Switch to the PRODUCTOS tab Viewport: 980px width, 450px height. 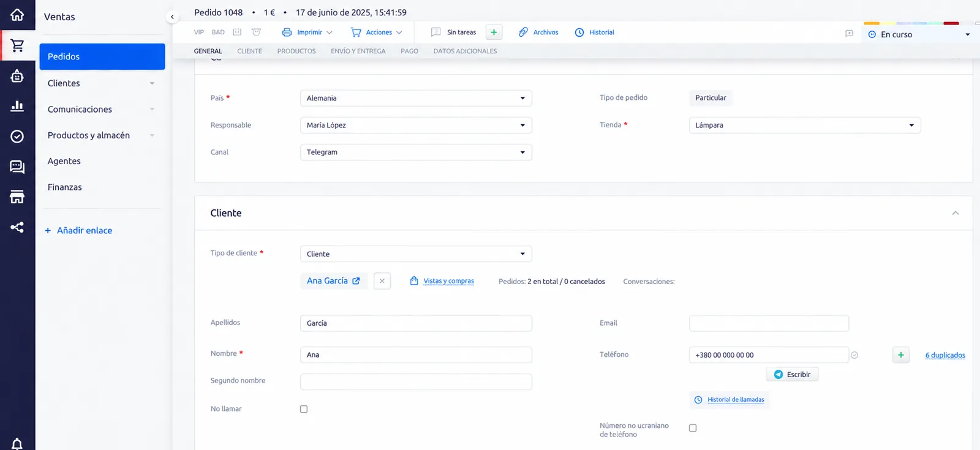click(296, 51)
